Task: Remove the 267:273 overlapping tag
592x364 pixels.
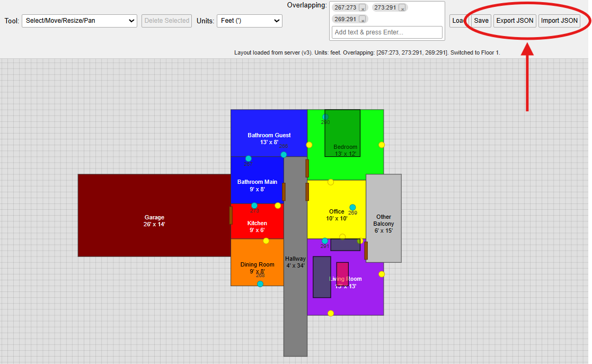Action: [x=362, y=8]
